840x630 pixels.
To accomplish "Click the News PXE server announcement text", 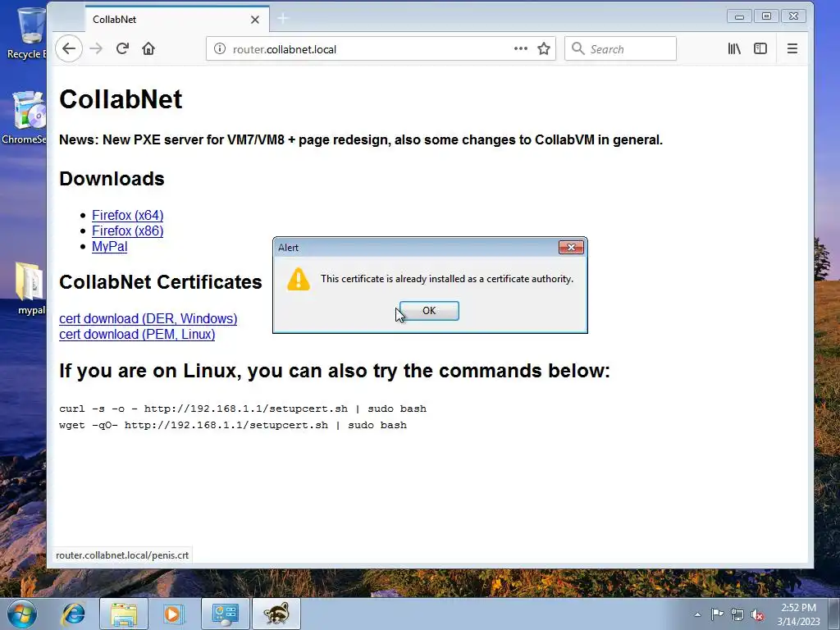I will [x=361, y=139].
